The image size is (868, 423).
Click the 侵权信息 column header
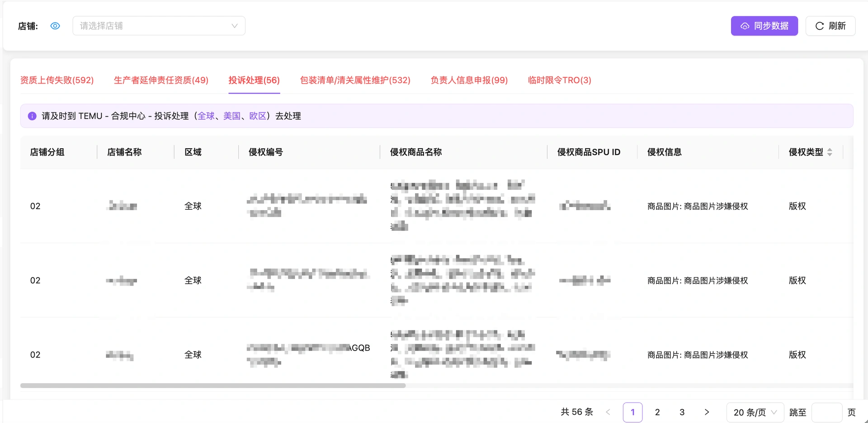[708, 152]
